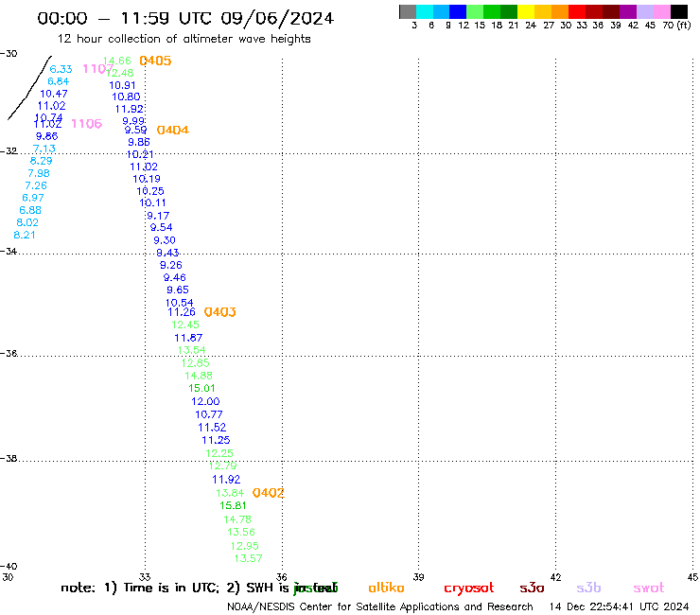Click the green value 14.66
700x615 pixels.
pyautogui.click(x=117, y=61)
